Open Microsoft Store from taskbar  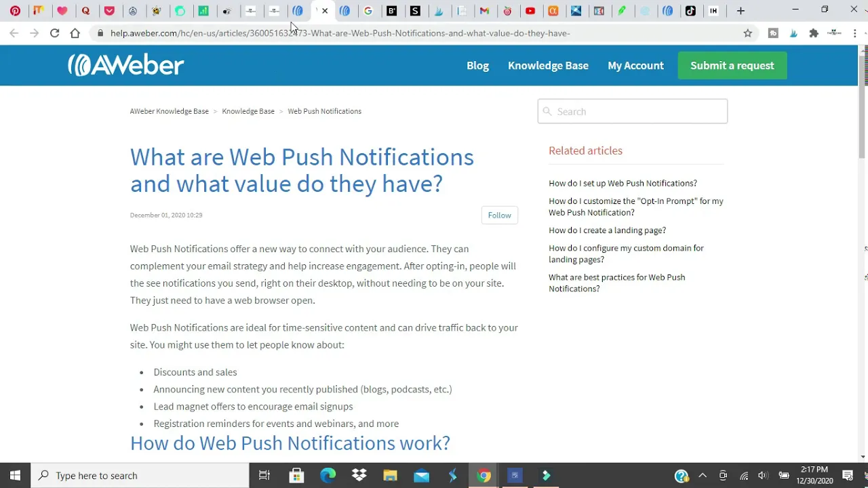point(296,475)
